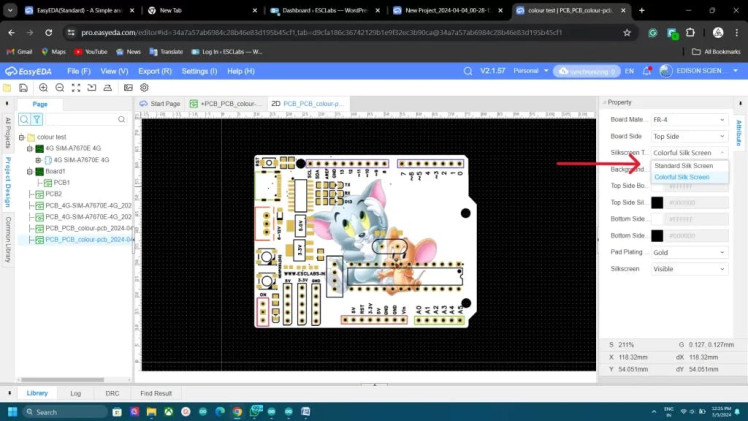Choose Standard Silk Screen option
This screenshot has width=748, height=421.
coord(684,165)
